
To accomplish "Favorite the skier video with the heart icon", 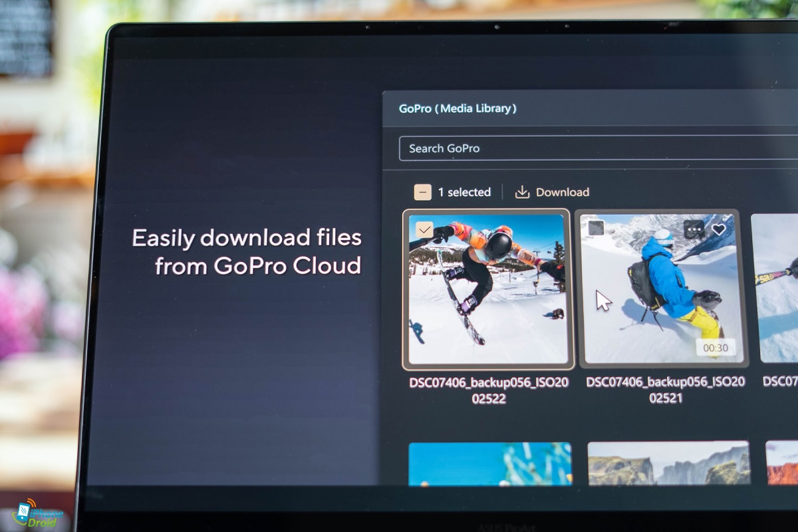I will coord(718,229).
